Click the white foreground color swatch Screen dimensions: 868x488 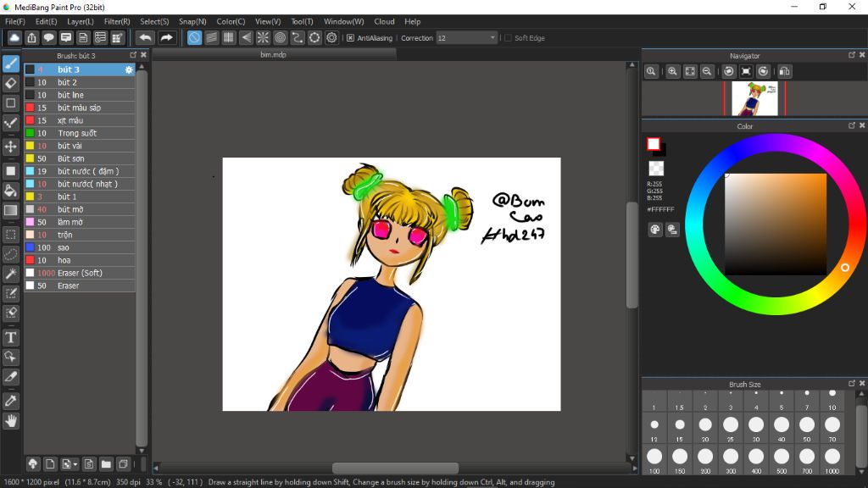tap(654, 144)
